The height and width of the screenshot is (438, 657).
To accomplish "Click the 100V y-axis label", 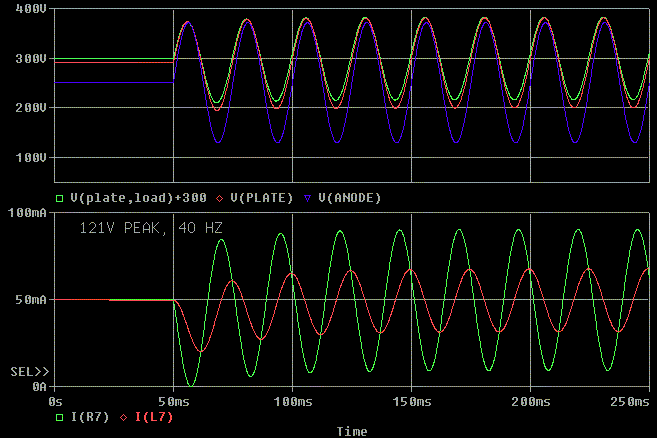I will click(30, 157).
